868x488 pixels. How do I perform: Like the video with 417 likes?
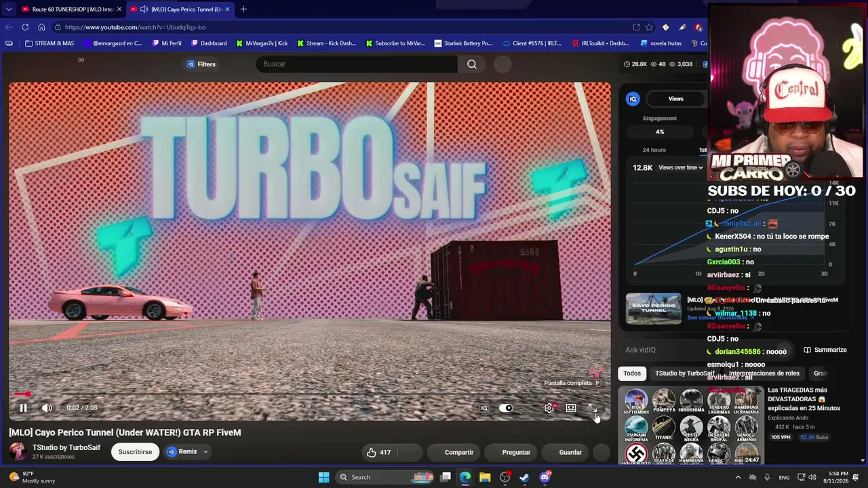[x=378, y=452]
